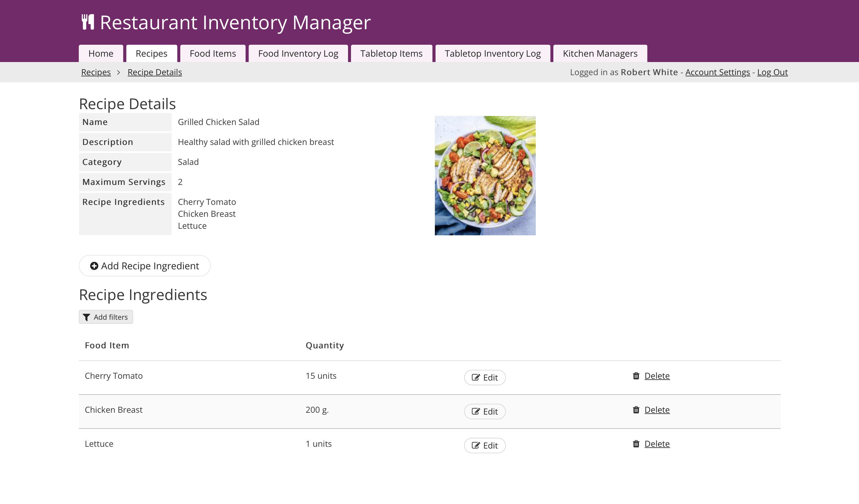
Task: Click the Log Out link
Action: [772, 72]
